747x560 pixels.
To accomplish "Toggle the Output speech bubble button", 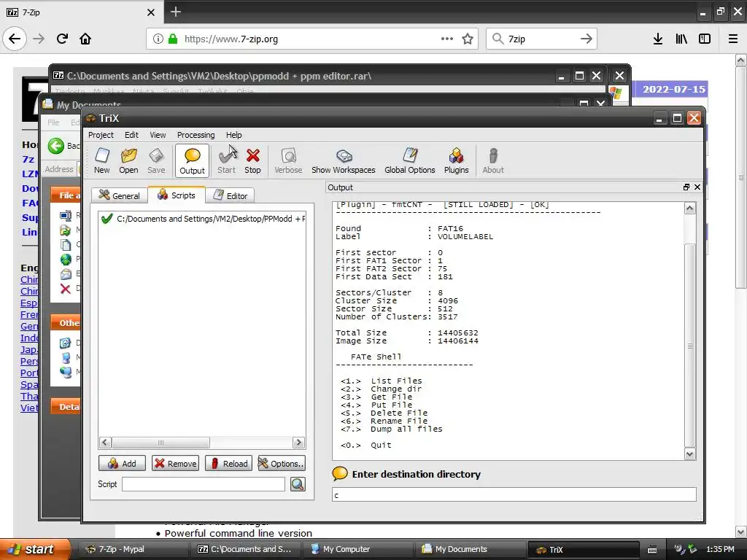I will pyautogui.click(x=192, y=161).
